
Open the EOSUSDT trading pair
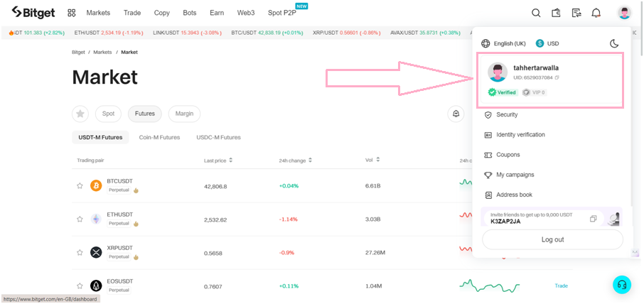pos(119,281)
